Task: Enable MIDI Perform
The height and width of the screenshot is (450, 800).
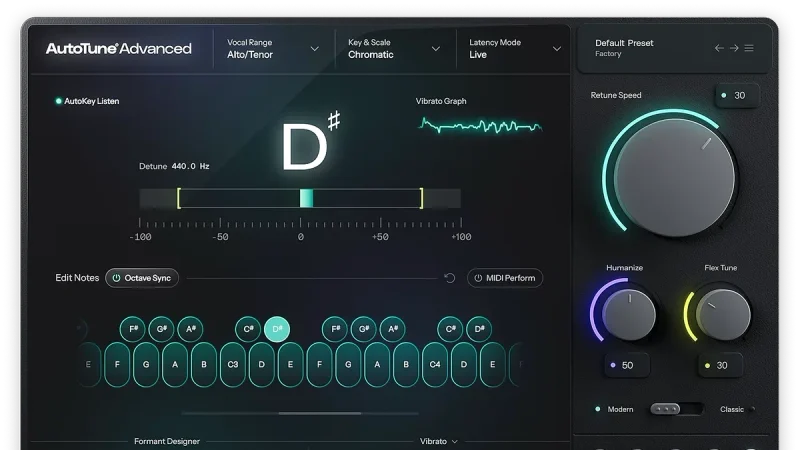Action: coord(505,278)
